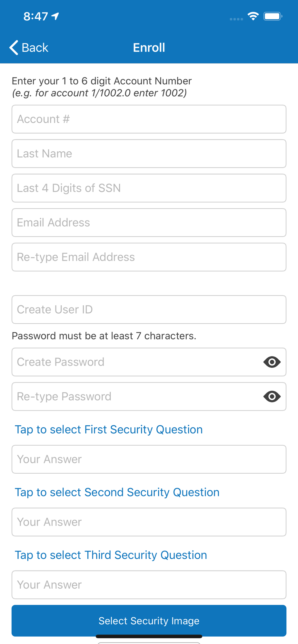Focus the Account # field

coord(149,119)
